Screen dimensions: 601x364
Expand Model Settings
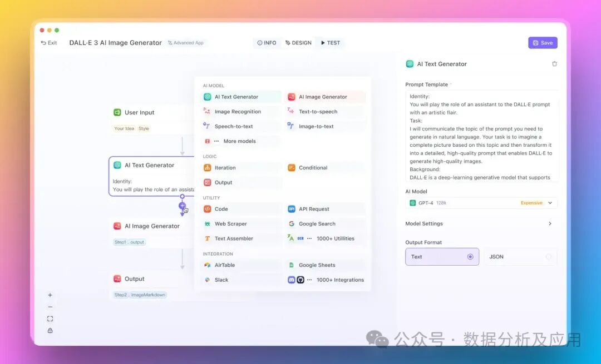click(481, 223)
